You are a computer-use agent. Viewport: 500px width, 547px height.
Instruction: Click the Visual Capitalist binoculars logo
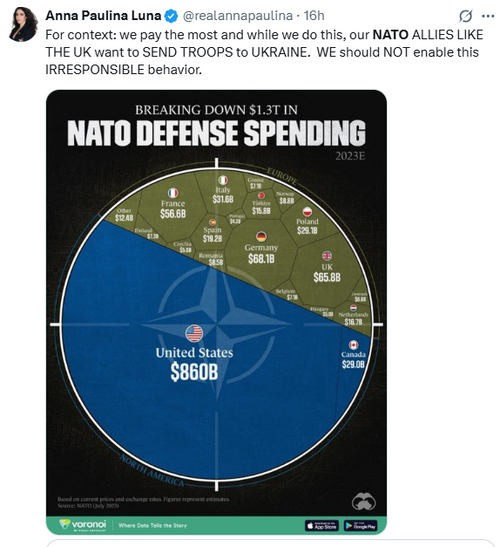(x=364, y=501)
